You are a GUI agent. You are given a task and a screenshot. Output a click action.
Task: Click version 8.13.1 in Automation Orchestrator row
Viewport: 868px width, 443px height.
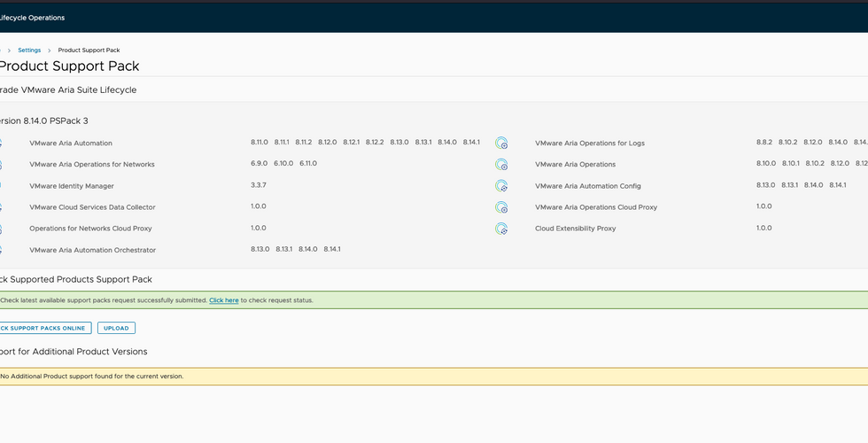click(284, 249)
